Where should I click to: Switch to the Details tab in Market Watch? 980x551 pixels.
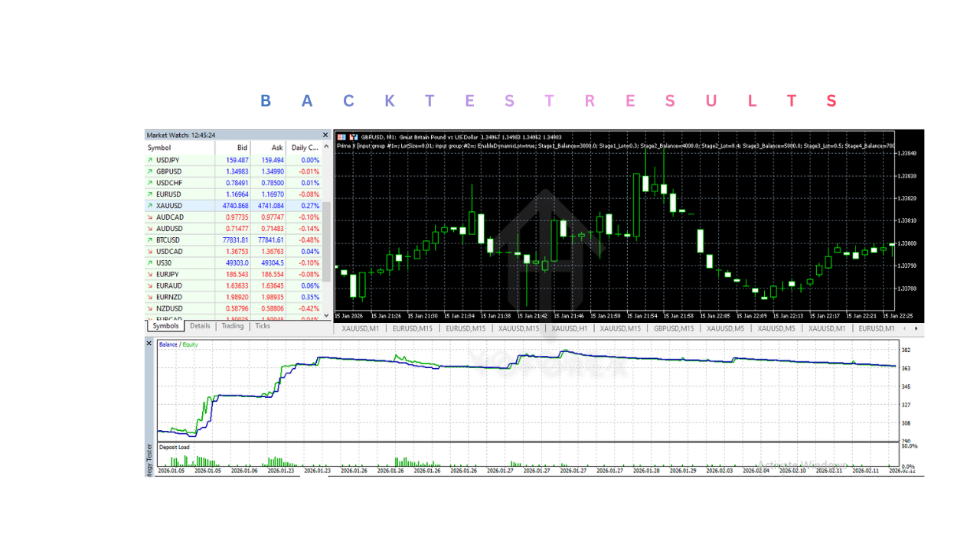[200, 325]
